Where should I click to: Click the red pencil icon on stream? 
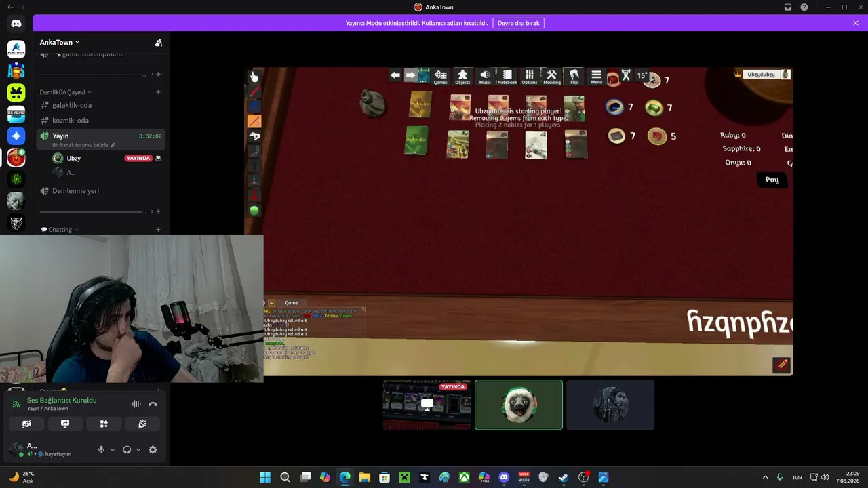pos(782,365)
